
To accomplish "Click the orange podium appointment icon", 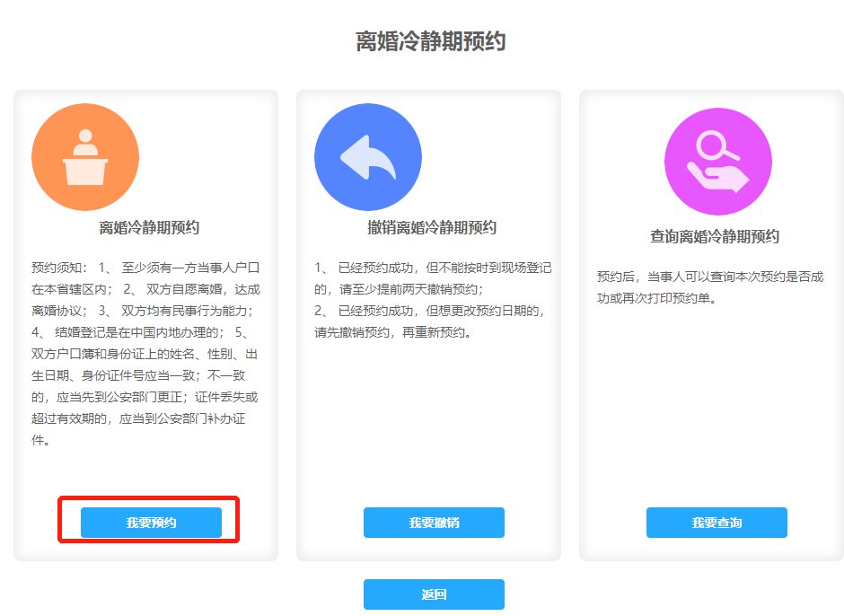I will (85, 156).
